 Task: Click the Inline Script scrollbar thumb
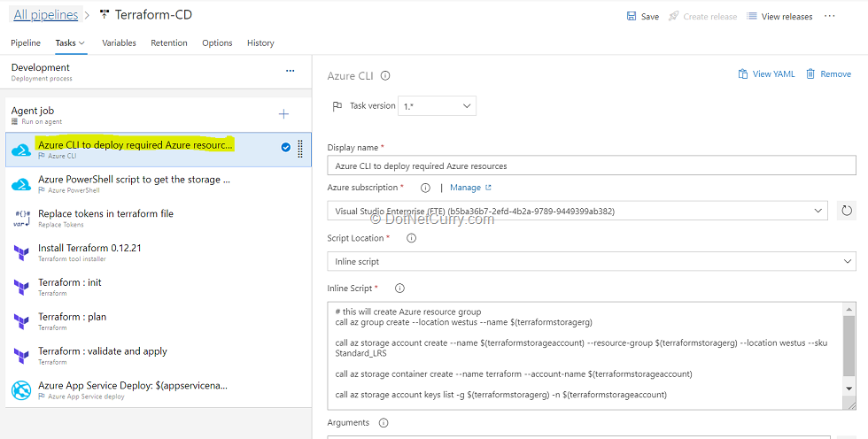(x=849, y=345)
